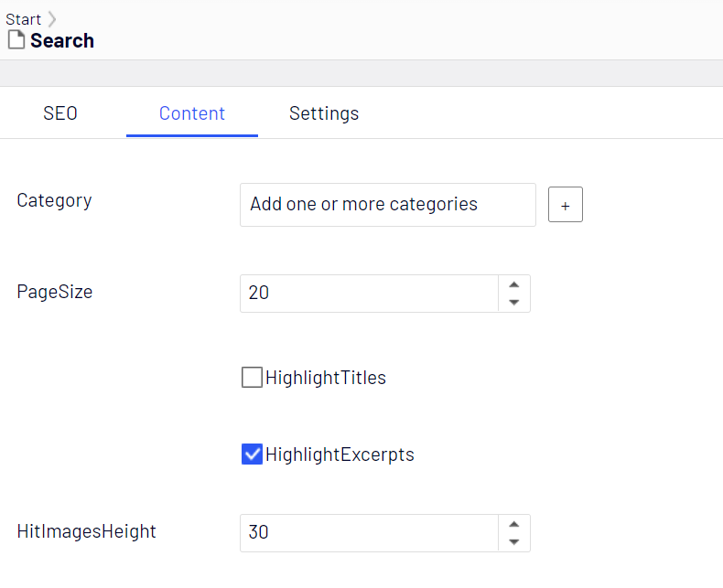Go to Start in breadcrumb

tap(23, 19)
